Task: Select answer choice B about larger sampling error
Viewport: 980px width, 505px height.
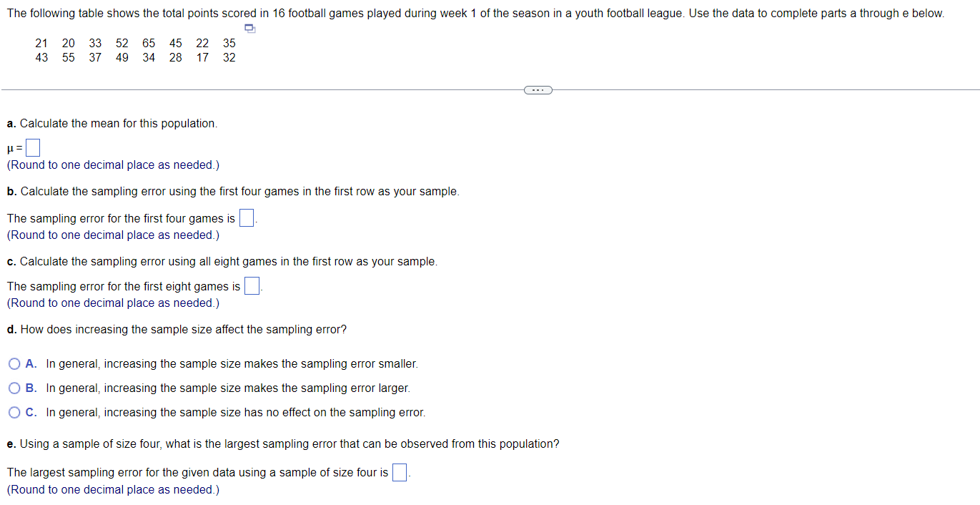Action: click(x=14, y=388)
